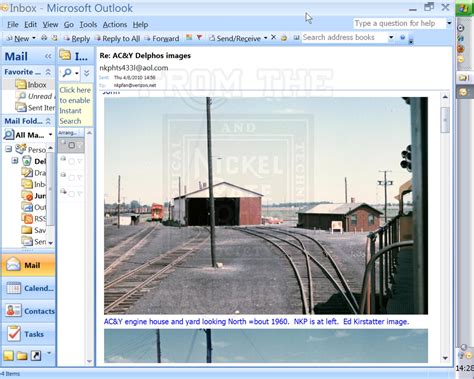Open the All Mail Items dropdown
Viewport: 474px width, 379px height.
[x=50, y=135]
